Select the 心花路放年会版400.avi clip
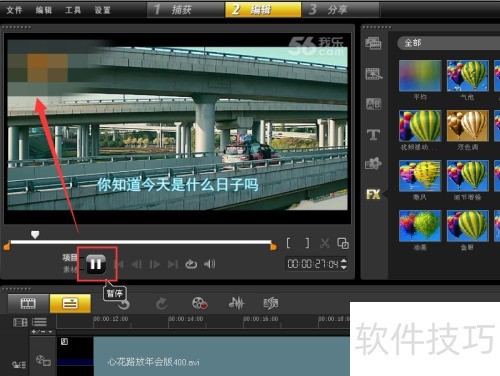Viewport: 500px width, 376px height. click(222, 356)
